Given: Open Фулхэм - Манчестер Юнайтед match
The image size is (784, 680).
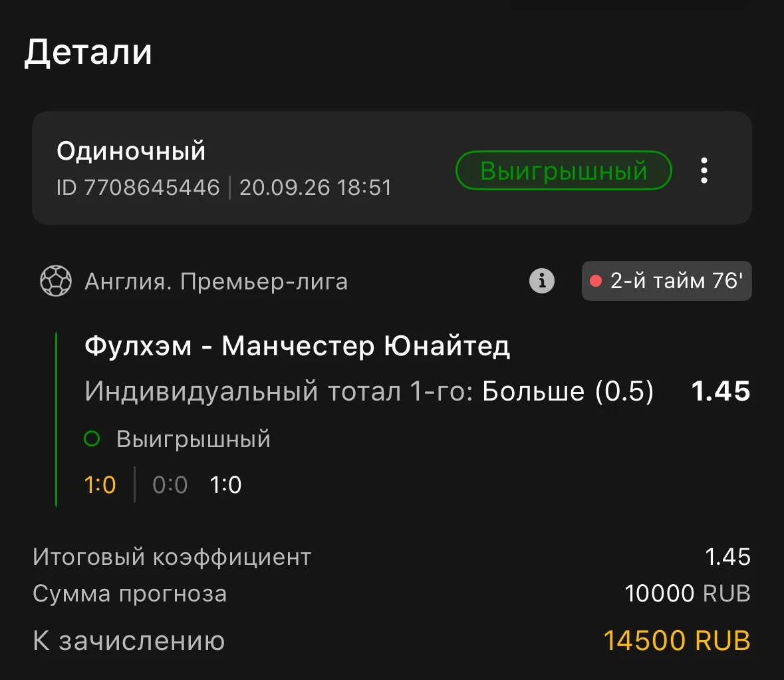Looking at the screenshot, I should point(297,346).
